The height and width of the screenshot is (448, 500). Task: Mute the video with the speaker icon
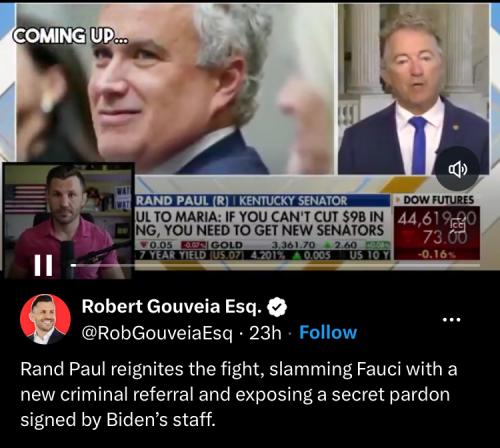coord(458,170)
